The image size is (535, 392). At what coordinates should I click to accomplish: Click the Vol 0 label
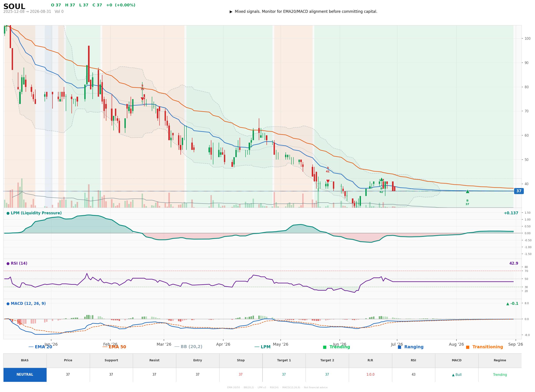tap(59, 12)
